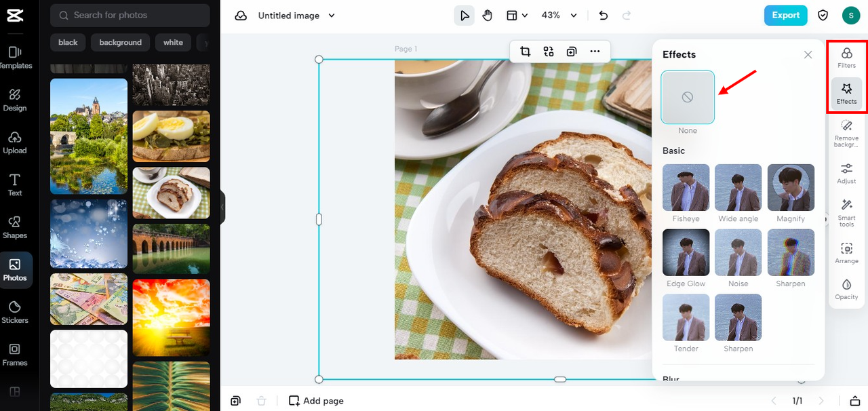Open the 43% zoom dropdown
This screenshot has width=868, height=411.
(x=559, y=16)
